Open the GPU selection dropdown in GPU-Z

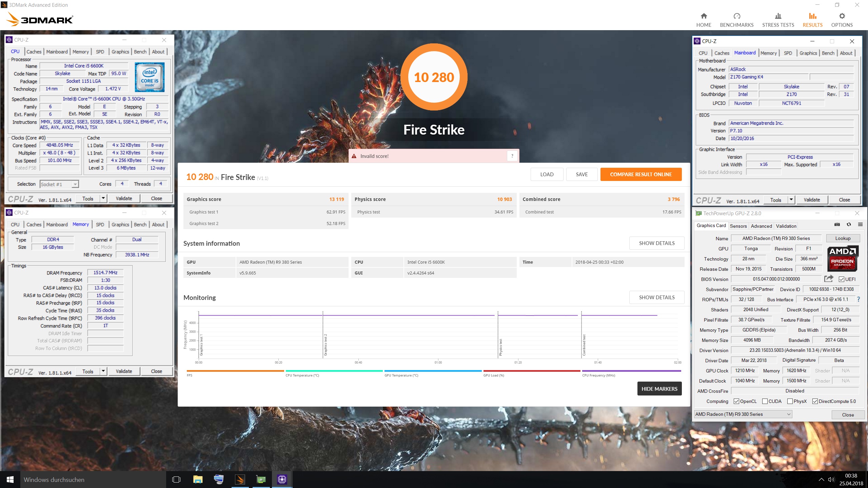743,414
